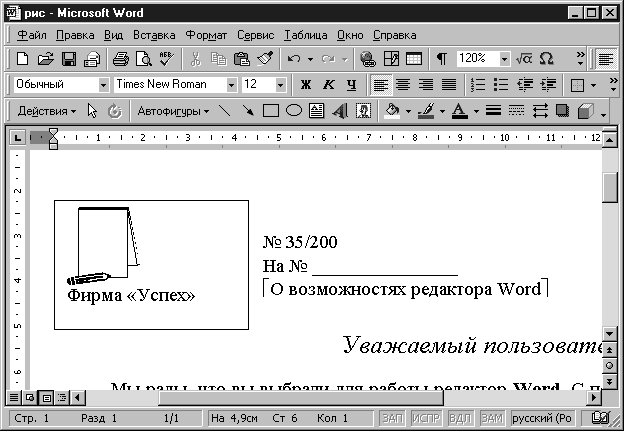Open the Вид menu
The height and width of the screenshot is (431, 624).
coord(113,35)
